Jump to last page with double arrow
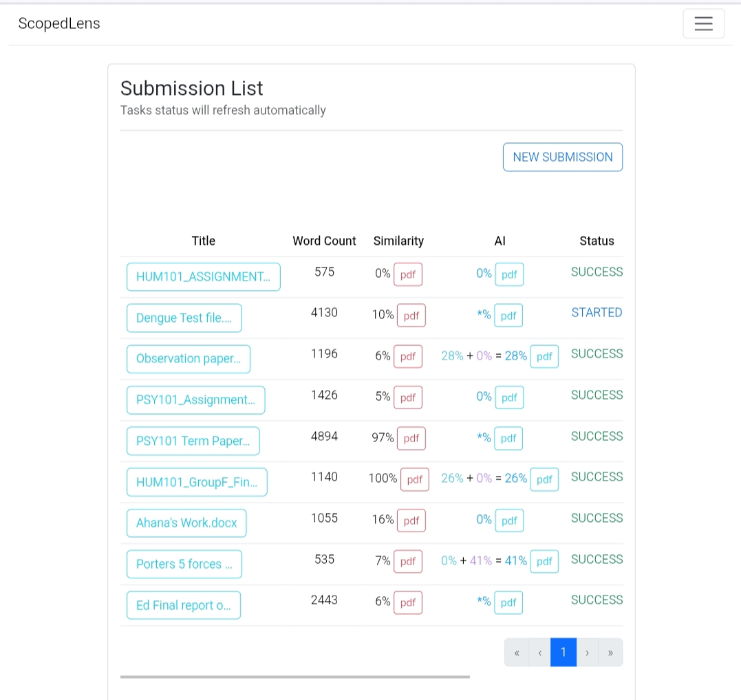Viewport: 741px width, 700px height. click(610, 652)
